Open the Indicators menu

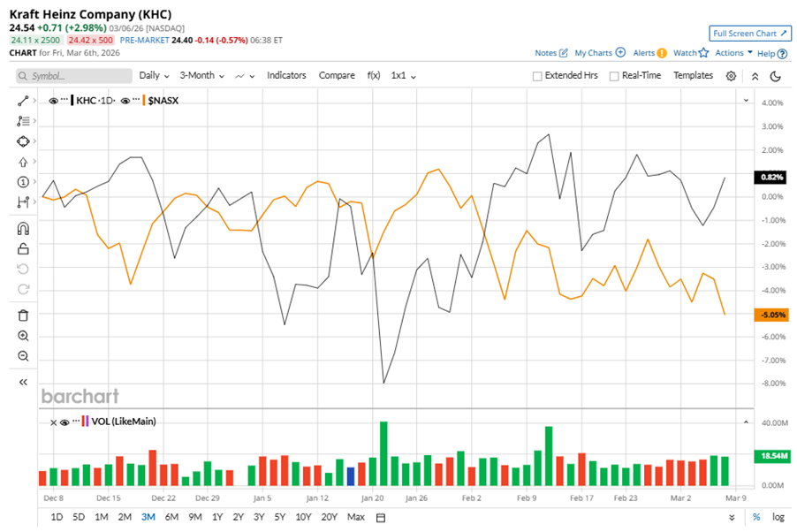click(x=286, y=75)
